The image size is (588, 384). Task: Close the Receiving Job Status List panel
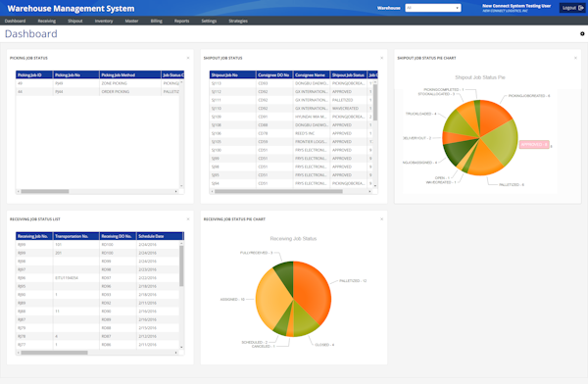(x=188, y=219)
